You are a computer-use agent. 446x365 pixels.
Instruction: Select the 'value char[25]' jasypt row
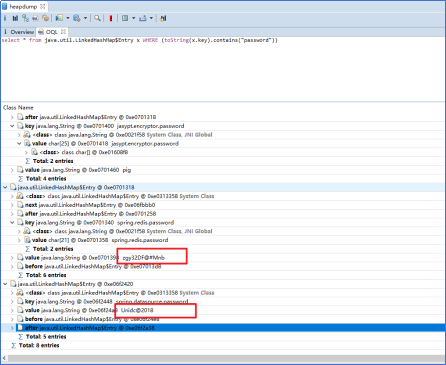(223, 144)
